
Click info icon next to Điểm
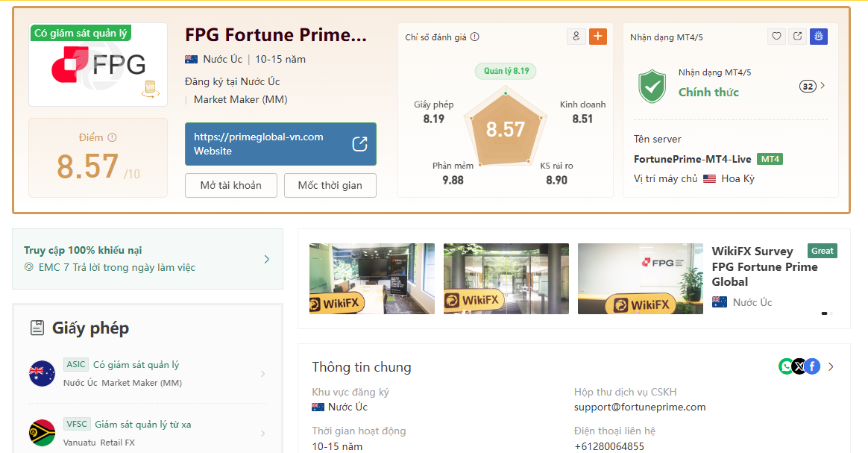113,137
